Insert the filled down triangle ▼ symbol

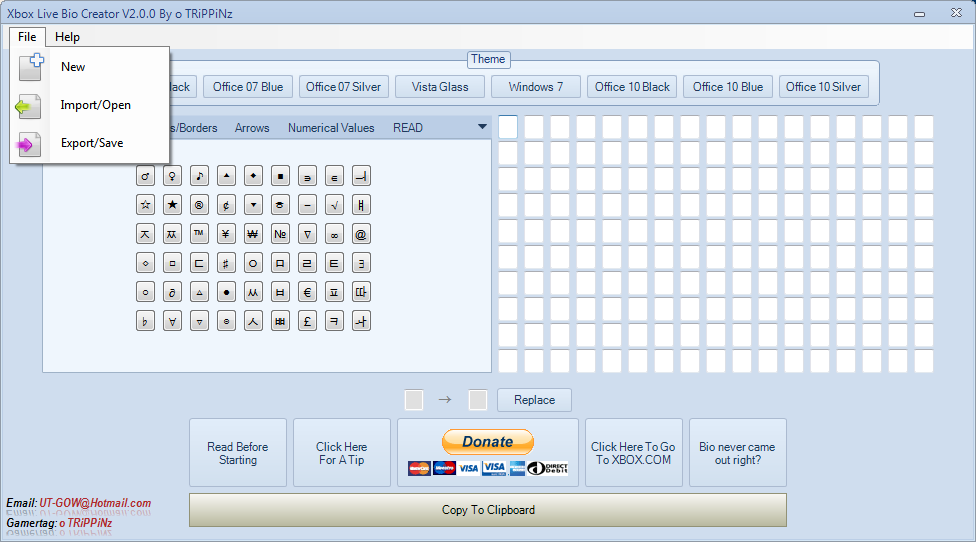tap(253, 205)
